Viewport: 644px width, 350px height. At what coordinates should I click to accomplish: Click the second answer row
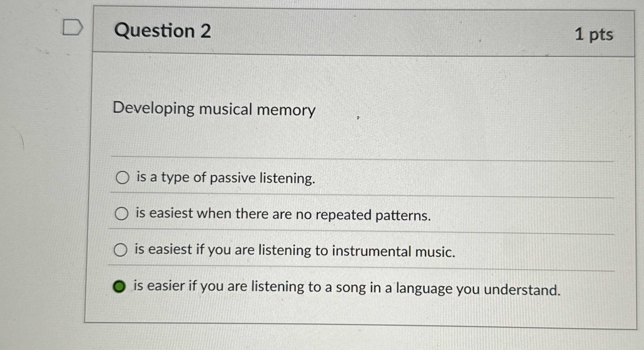coord(279,214)
